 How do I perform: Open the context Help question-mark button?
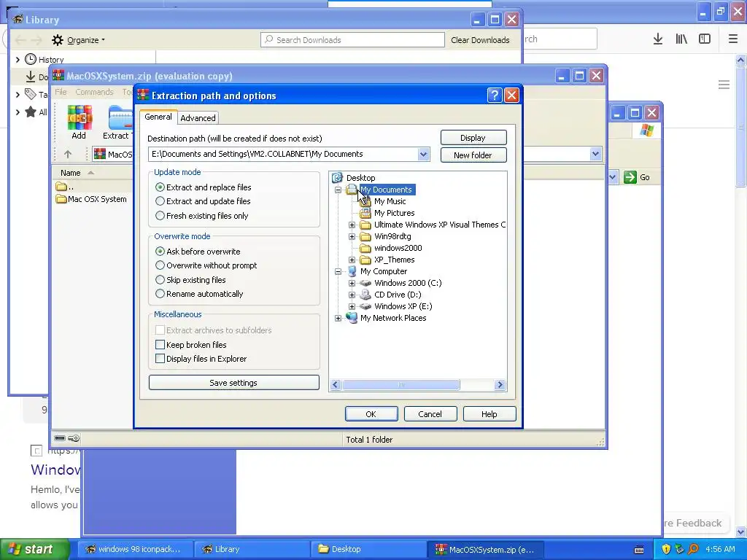(495, 96)
